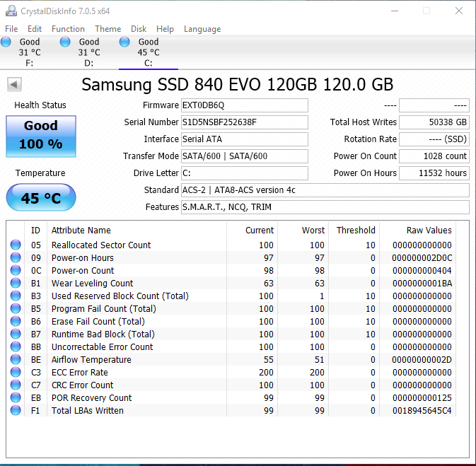
Task: Click the ID column header
Action: tap(35, 231)
